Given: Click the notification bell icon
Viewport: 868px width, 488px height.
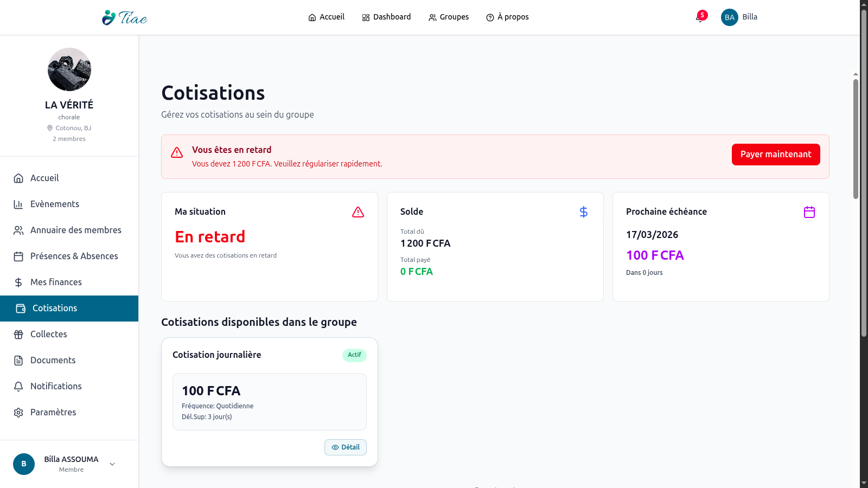Looking at the screenshot, I should (700, 17).
